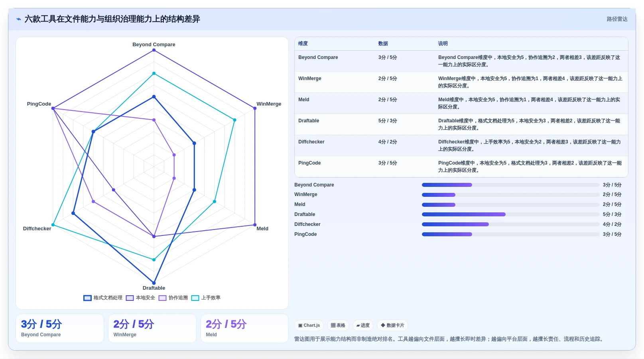Viewport: 644px width, 359px height.
Task: Click the Beyond Compare table row name
Action: 318,57
